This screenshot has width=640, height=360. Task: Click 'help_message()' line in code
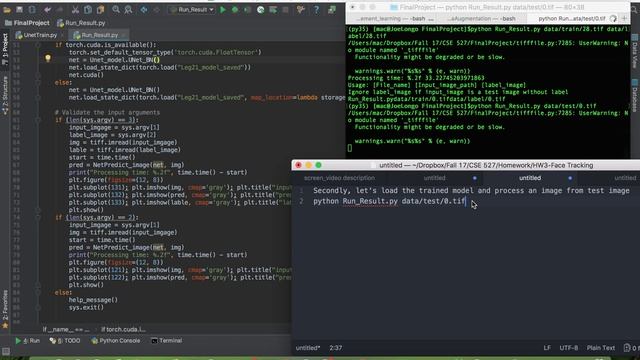(93, 300)
